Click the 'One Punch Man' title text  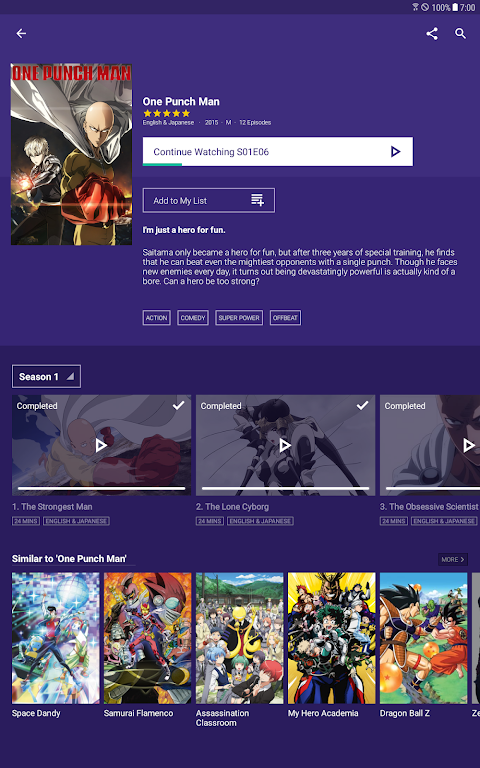[x=181, y=101]
